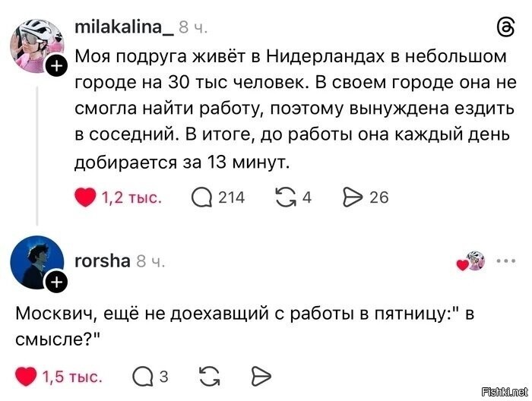Open rorsha profile from username
Screen dimensions: 532x401
103,260
